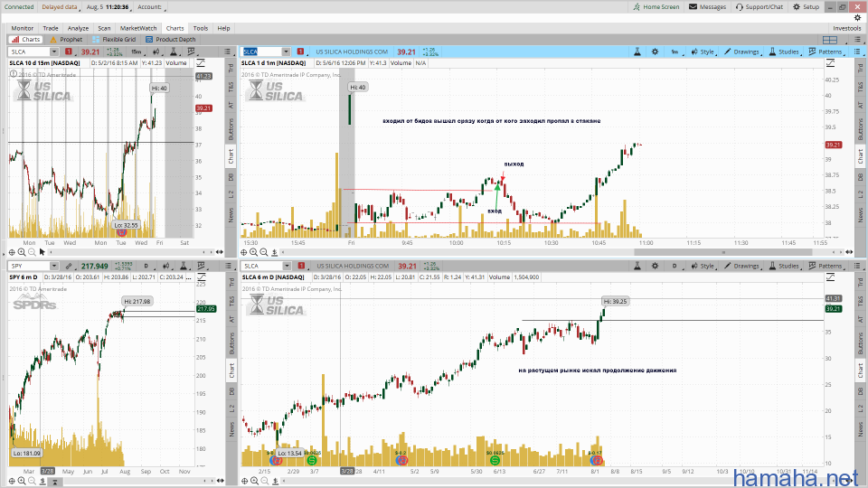Viewport: 868px width, 488px height.
Task: Select the pointer tool below the top-left chart
Action: click(x=42, y=252)
